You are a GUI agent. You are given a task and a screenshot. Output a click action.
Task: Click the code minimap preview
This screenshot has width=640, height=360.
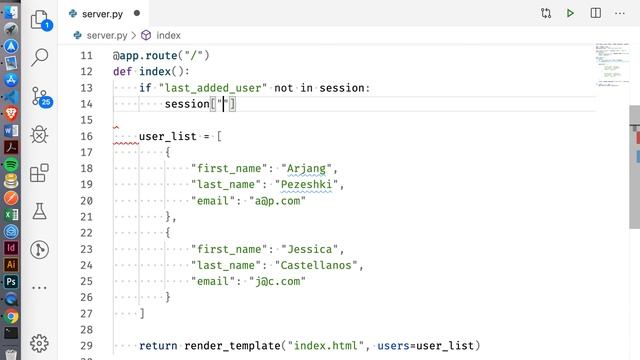coord(612,64)
